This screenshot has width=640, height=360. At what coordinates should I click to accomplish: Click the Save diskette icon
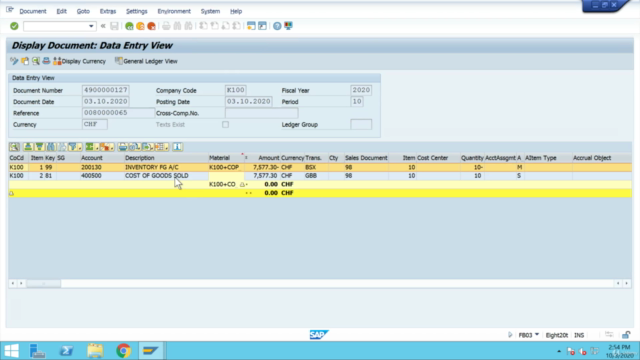[x=114, y=26]
